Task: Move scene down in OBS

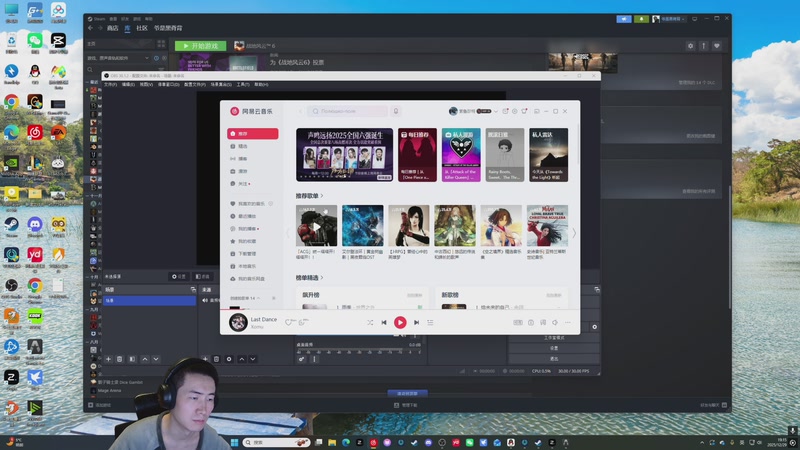Action: coord(156,359)
